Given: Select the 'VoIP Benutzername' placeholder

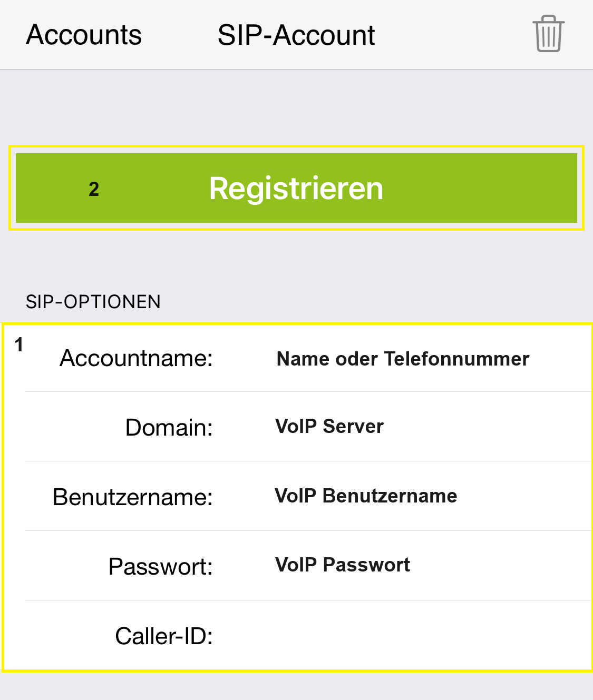Looking at the screenshot, I should click(366, 496).
